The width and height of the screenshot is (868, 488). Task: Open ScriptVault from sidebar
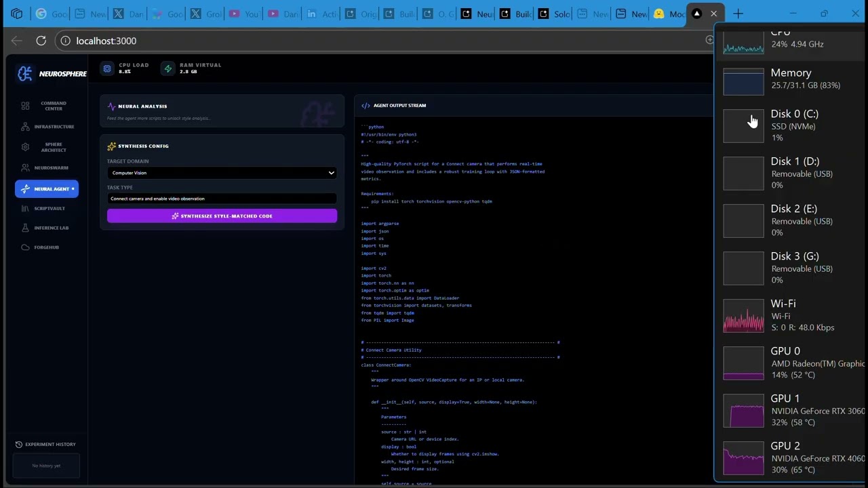click(46, 208)
